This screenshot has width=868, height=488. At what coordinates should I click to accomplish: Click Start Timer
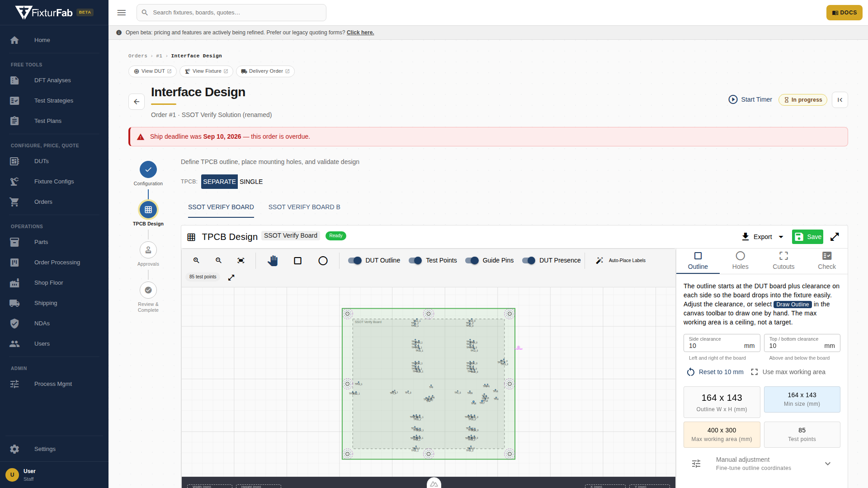pos(750,99)
